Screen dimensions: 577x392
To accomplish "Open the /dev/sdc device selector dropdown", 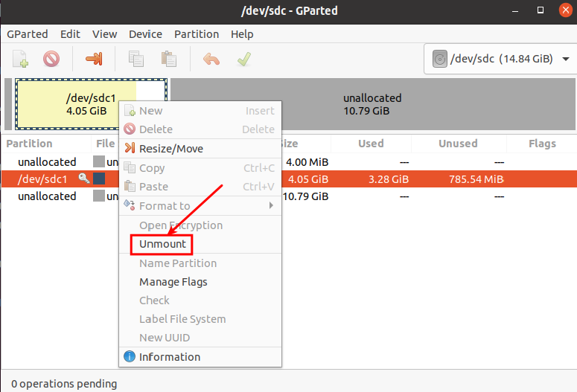I will click(x=500, y=59).
